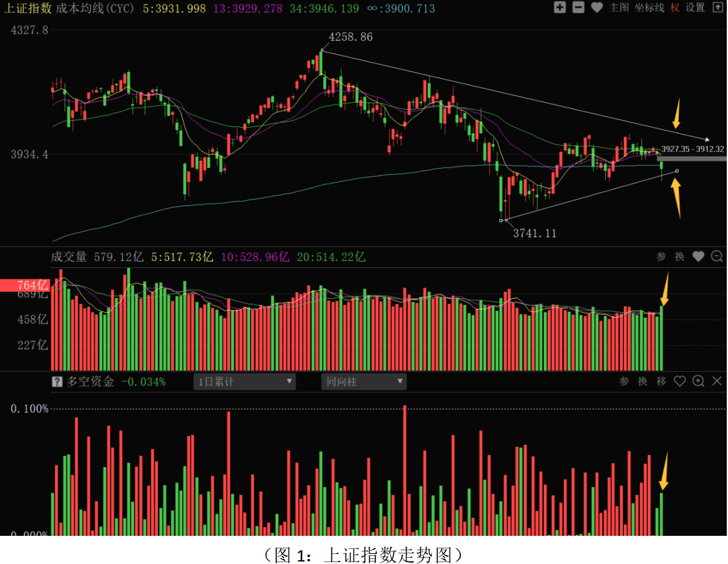Click the minus zoom-out icon in top toolbar
This screenshot has width=728, height=564.
(578, 8)
